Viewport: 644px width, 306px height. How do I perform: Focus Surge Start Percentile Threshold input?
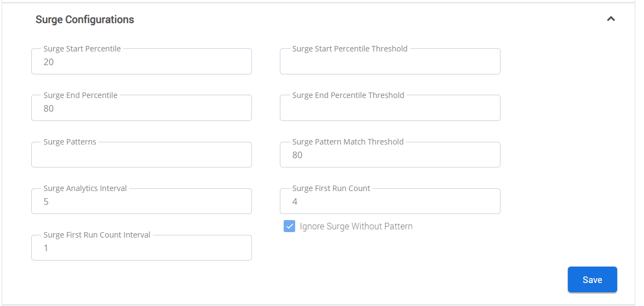(x=390, y=61)
